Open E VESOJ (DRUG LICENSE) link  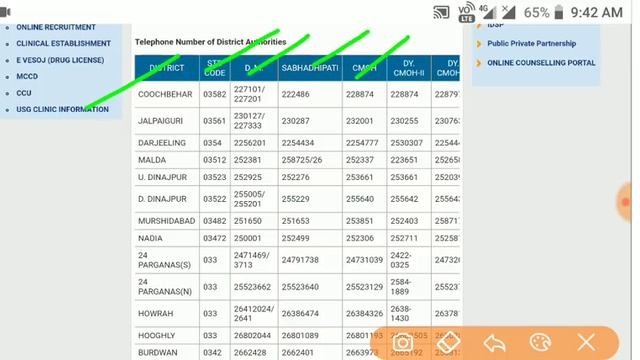pos(60,60)
